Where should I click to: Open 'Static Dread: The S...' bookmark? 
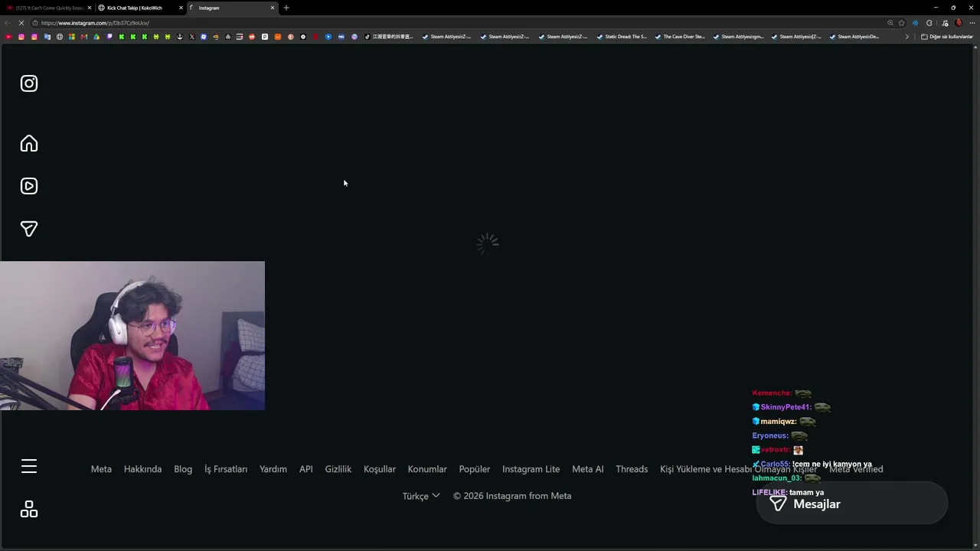(x=622, y=37)
